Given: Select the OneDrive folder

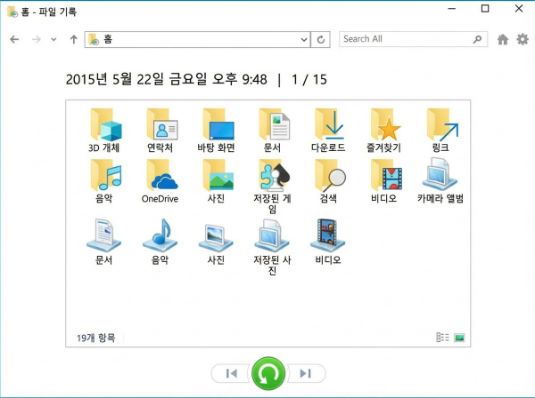Looking at the screenshot, I should [x=160, y=181].
